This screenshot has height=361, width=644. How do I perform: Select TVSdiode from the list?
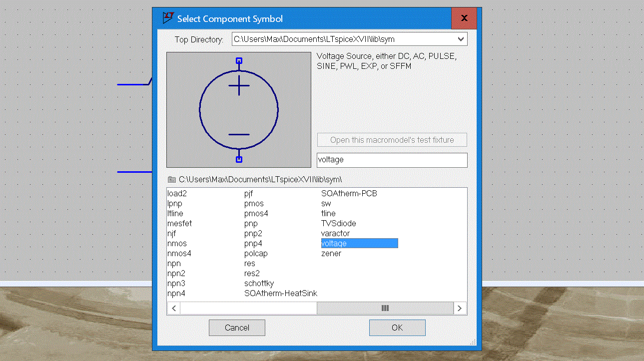[x=338, y=223]
